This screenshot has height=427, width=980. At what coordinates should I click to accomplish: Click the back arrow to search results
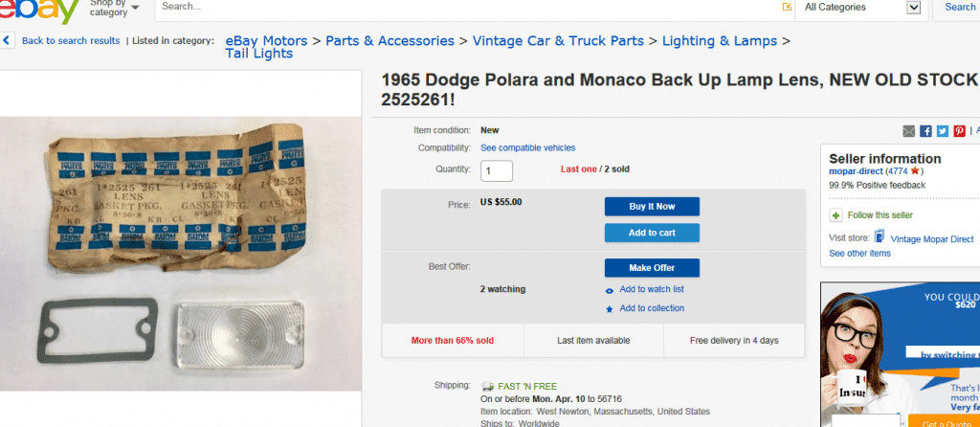[8, 41]
